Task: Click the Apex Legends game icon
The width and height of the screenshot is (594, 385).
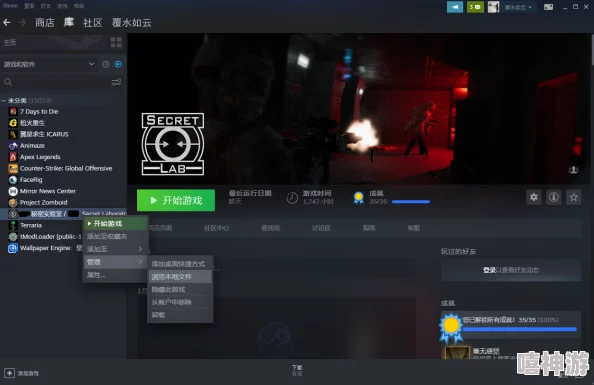Action: 13,157
